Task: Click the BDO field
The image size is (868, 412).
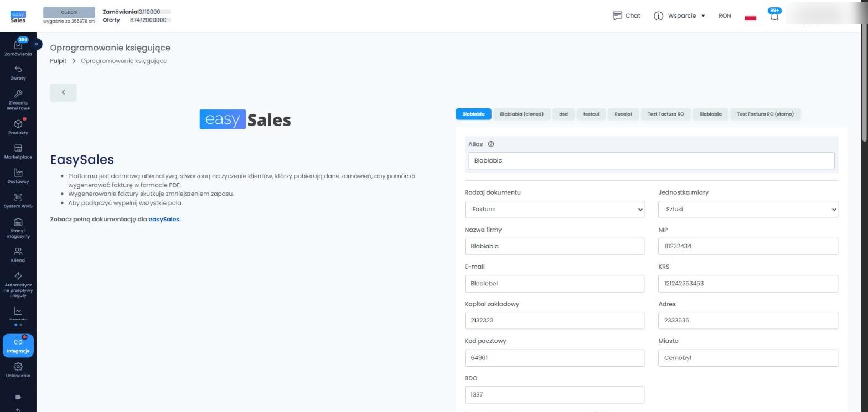Action: (554, 394)
